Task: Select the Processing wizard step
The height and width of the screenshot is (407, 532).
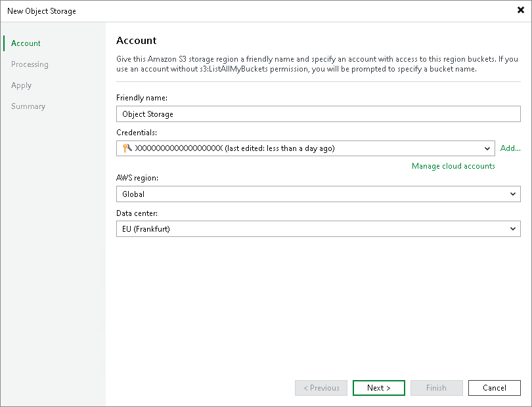Action: click(30, 64)
